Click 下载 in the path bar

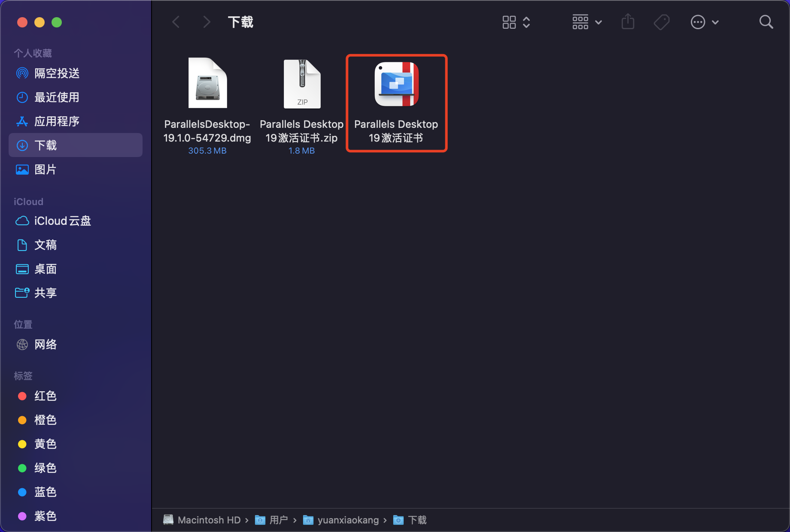[410, 520]
